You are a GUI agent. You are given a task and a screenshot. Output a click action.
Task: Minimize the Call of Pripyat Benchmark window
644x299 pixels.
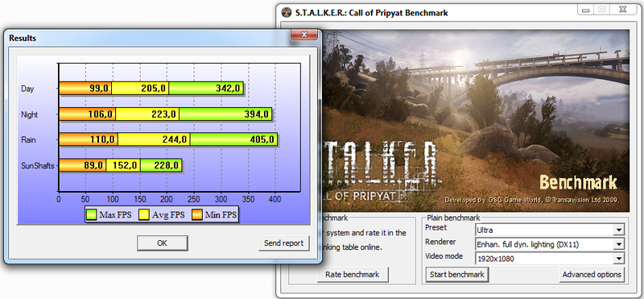pyautogui.click(x=586, y=10)
